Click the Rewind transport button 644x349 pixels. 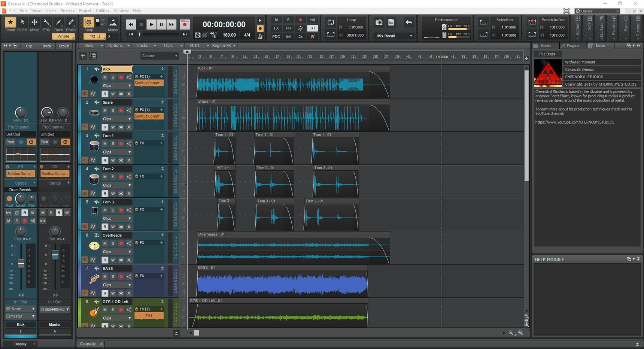[x=131, y=24]
